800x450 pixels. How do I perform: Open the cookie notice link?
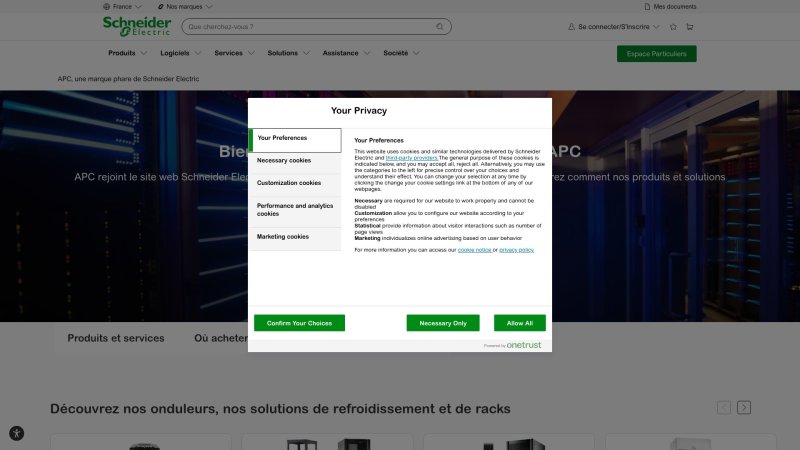click(x=474, y=250)
